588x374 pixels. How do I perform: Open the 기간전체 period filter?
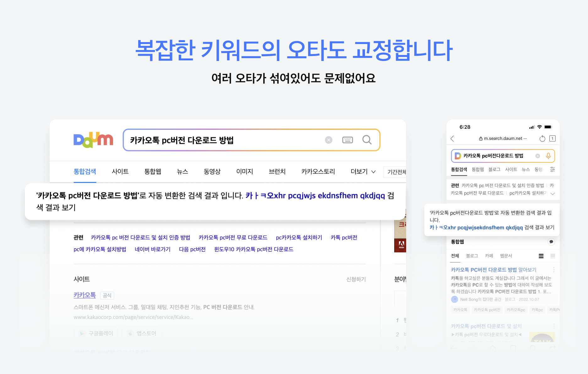pos(395,172)
